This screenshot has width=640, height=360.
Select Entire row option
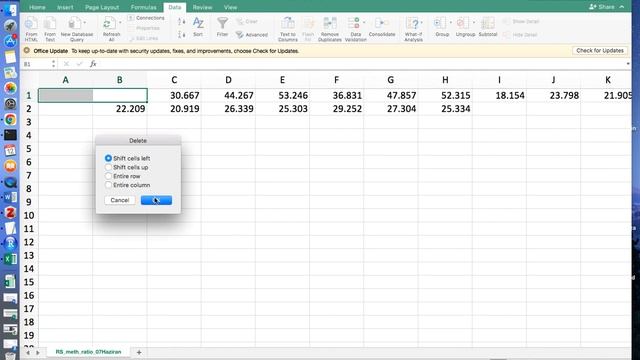[x=108, y=176]
